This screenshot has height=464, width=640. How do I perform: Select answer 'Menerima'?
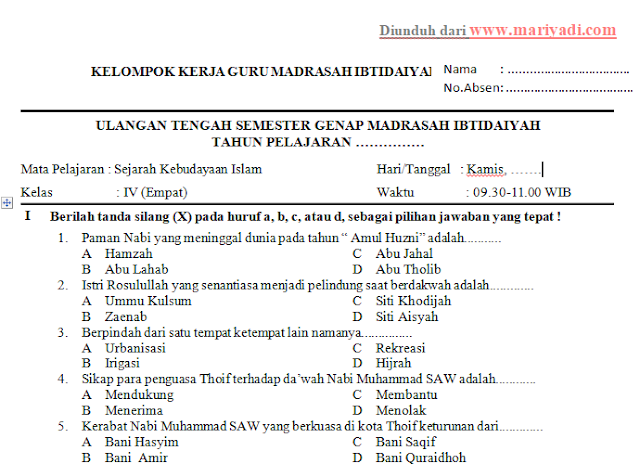[x=134, y=410]
